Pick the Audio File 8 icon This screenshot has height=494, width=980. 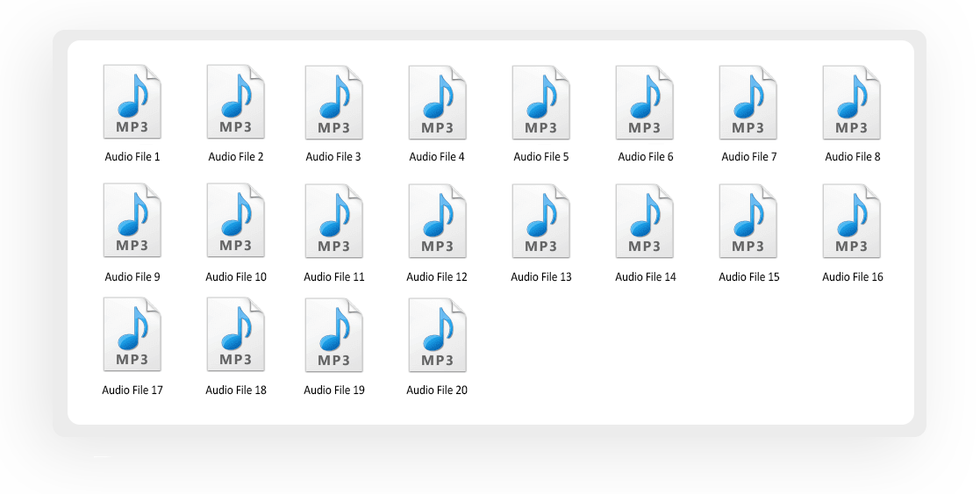coord(851,103)
